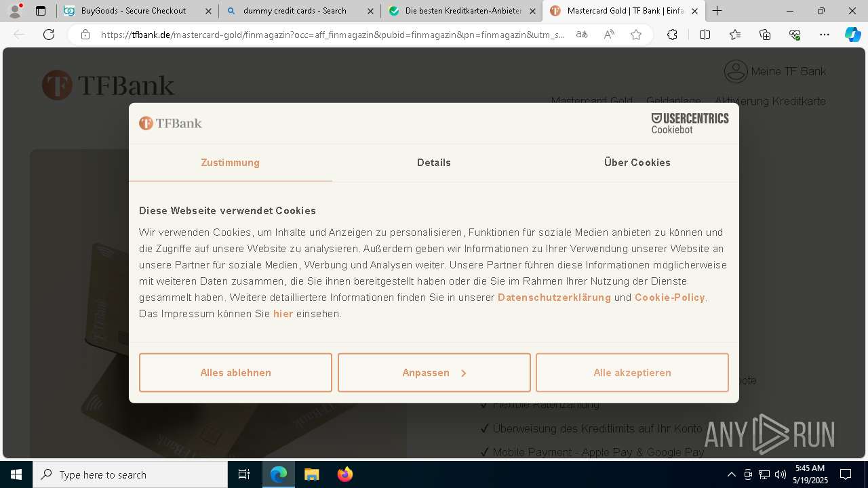868x488 pixels.
Task: Click Anpassen button
Action: 434,373
